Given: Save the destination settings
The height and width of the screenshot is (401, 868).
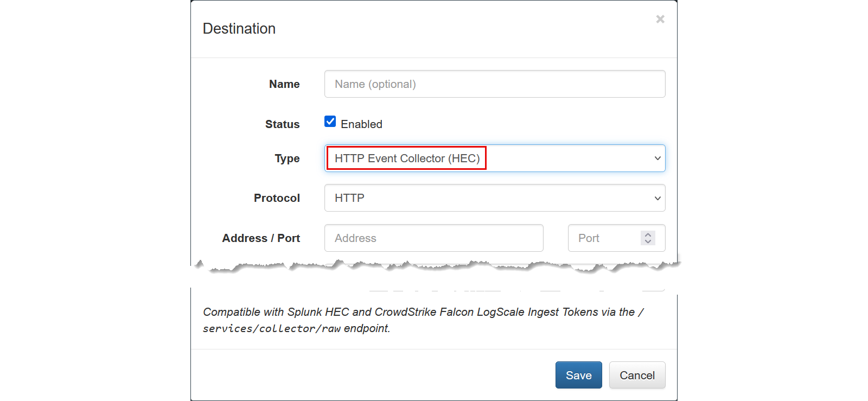Looking at the screenshot, I should click(578, 375).
